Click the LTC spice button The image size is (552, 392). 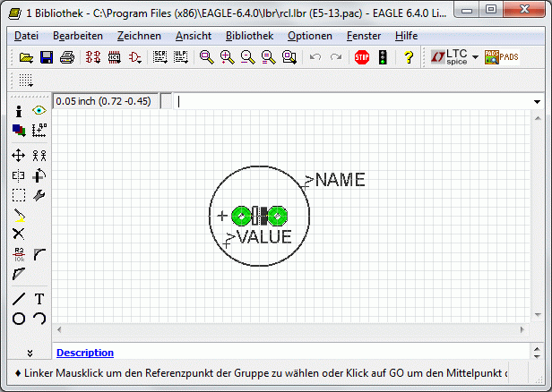pyautogui.click(x=450, y=57)
